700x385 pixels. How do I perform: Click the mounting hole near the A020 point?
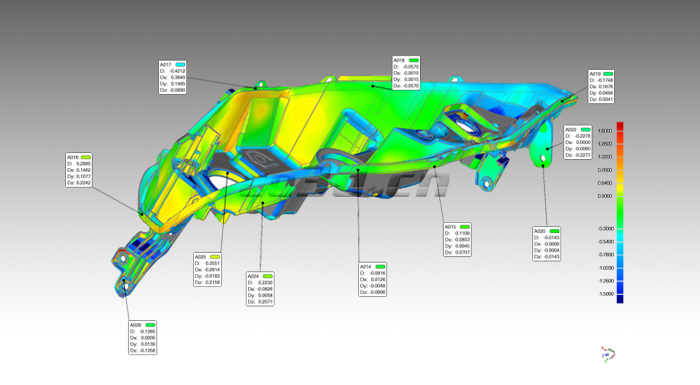pos(543,158)
